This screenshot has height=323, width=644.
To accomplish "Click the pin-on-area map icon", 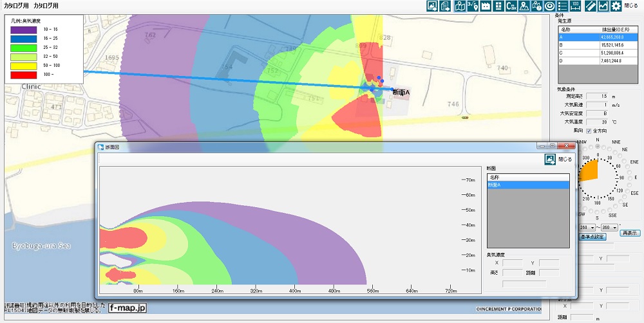I will (x=524, y=6).
